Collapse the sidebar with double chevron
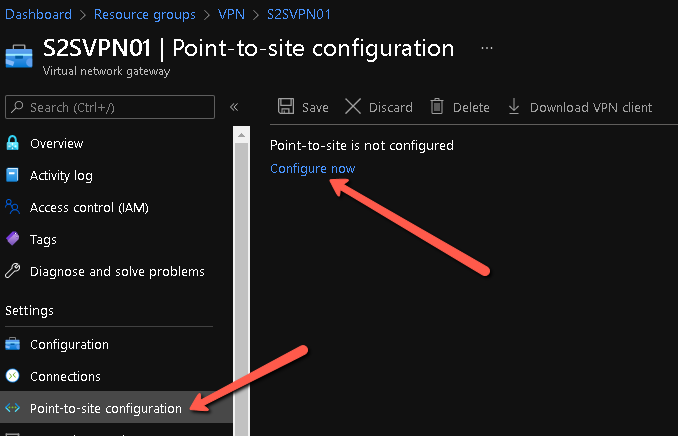The height and width of the screenshot is (436, 678). click(234, 107)
